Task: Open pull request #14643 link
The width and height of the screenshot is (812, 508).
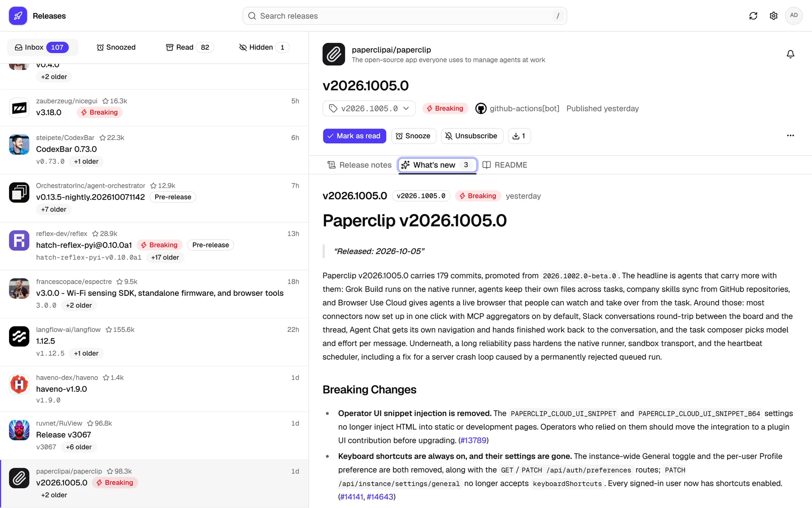Action: (x=380, y=497)
